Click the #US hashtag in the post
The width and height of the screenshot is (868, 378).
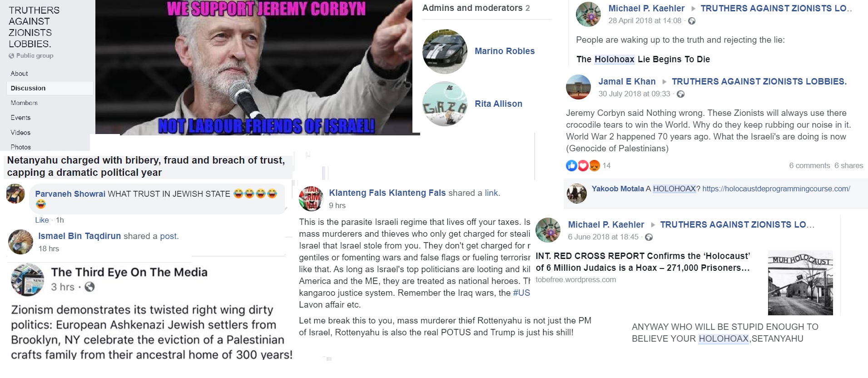521,293
